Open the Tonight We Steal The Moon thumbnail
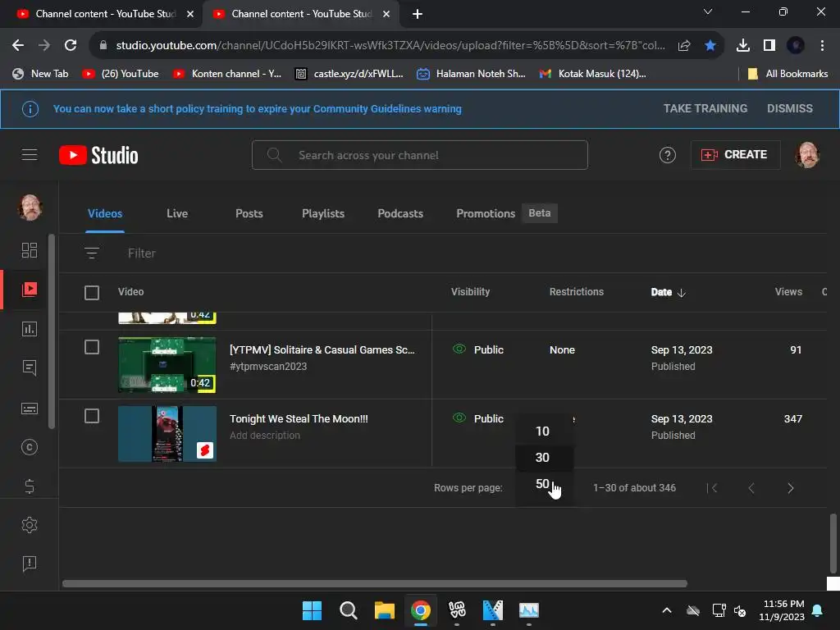Image resolution: width=840 pixels, height=630 pixels. 167,434
